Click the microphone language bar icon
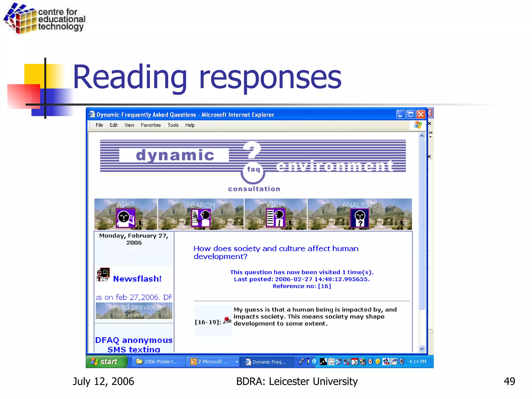The height and width of the screenshot is (399, 532). click(x=301, y=362)
